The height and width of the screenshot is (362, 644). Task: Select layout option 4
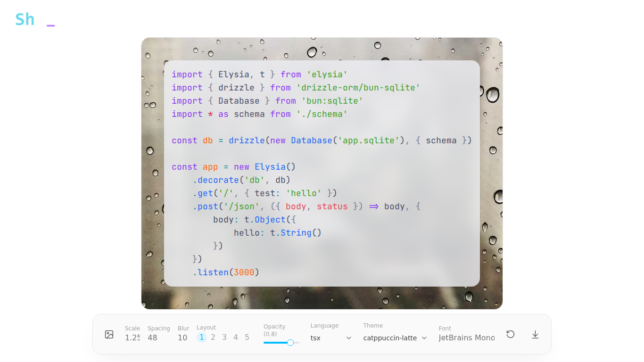coord(236,337)
